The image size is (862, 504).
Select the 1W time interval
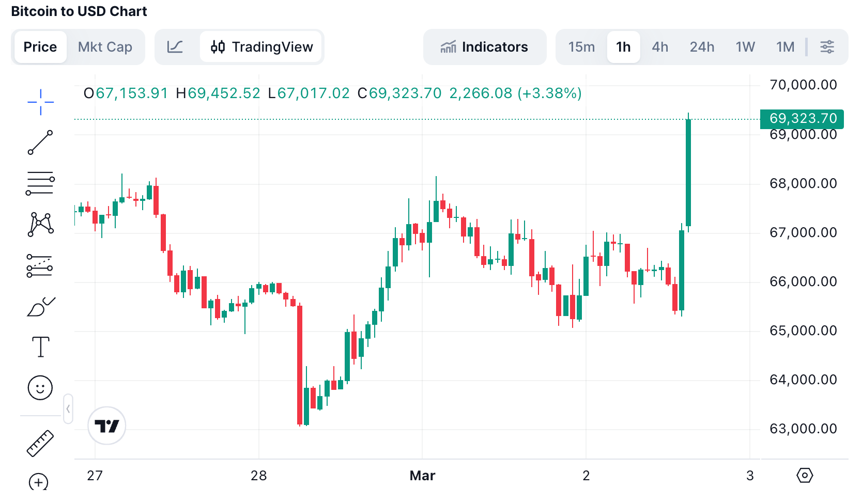(x=745, y=47)
